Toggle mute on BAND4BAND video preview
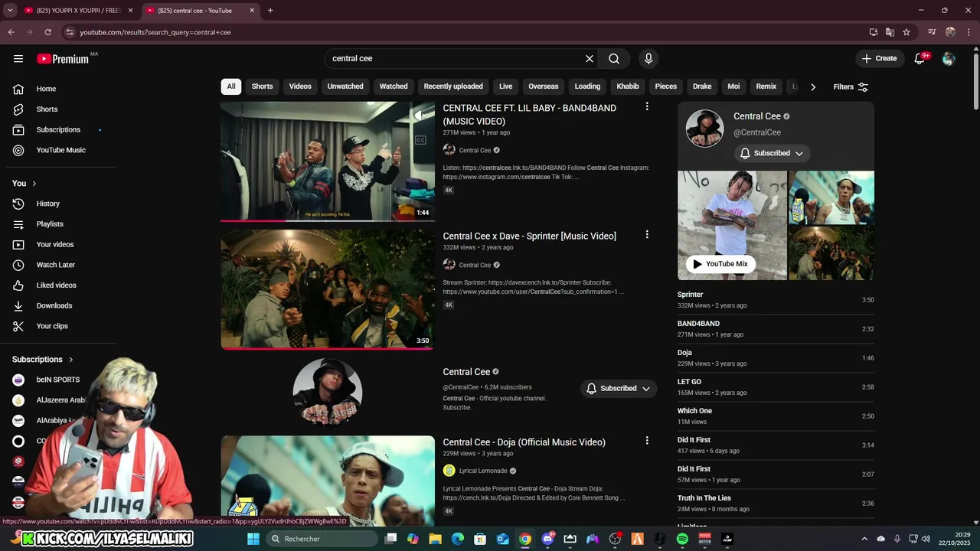This screenshot has height=551, width=980. coord(420,116)
